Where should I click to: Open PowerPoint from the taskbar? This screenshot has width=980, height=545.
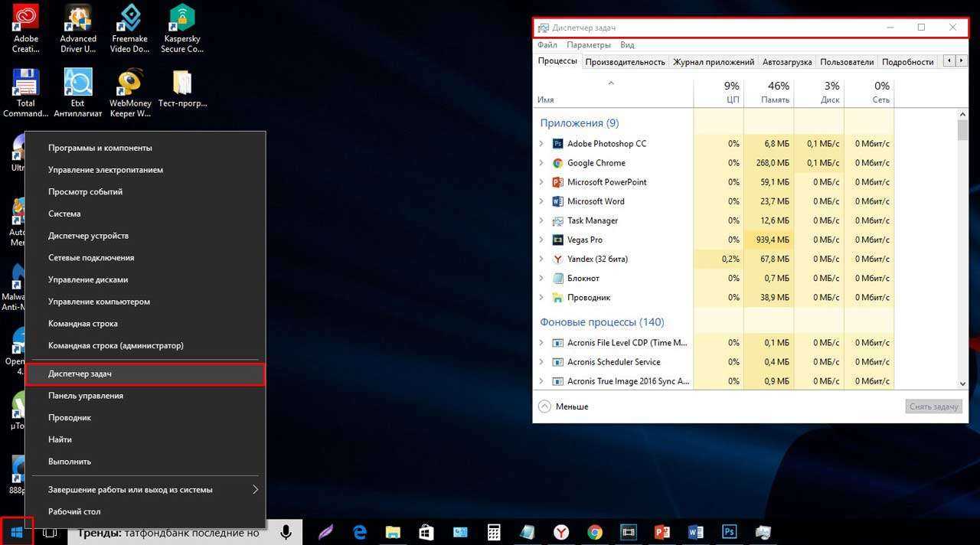click(662, 532)
